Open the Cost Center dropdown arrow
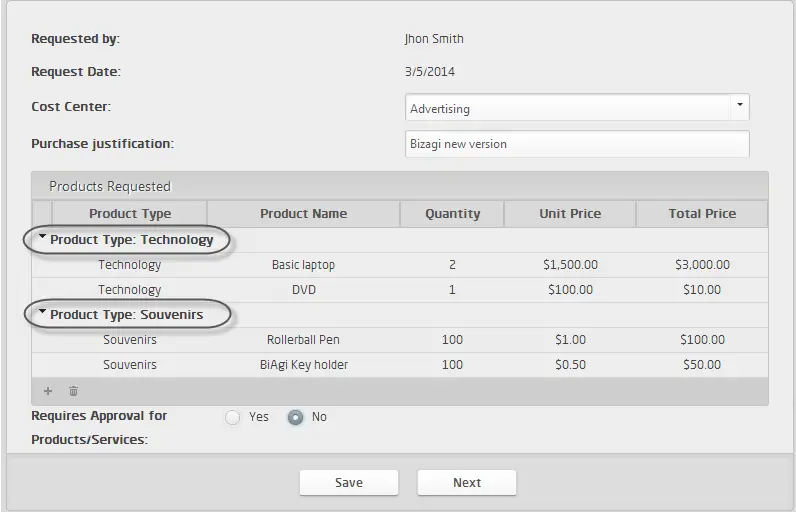This screenshot has width=796, height=512. (740, 105)
